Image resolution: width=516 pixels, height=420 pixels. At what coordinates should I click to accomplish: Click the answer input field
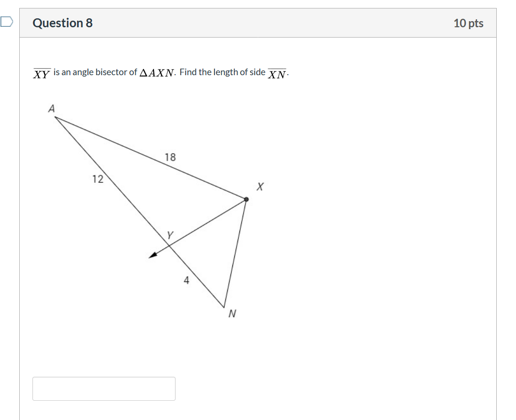pos(104,389)
